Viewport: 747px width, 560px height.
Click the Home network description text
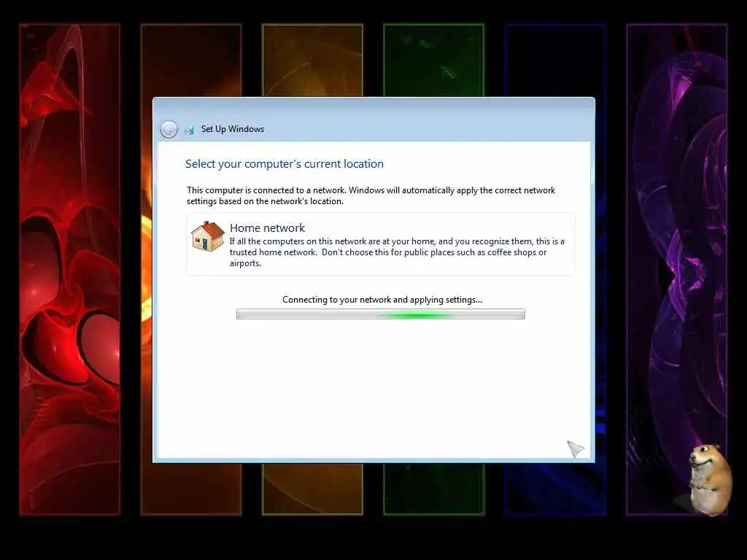(397, 252)
